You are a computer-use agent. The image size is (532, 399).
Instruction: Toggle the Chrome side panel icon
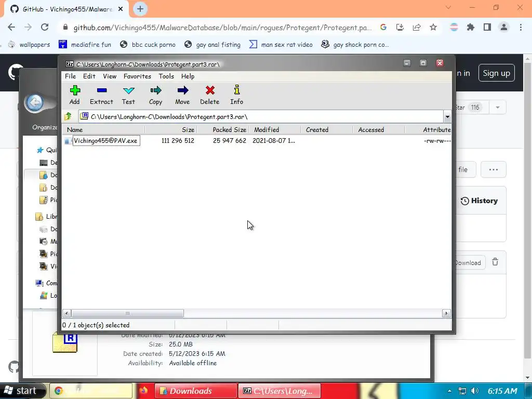click(x=487, y=27)
